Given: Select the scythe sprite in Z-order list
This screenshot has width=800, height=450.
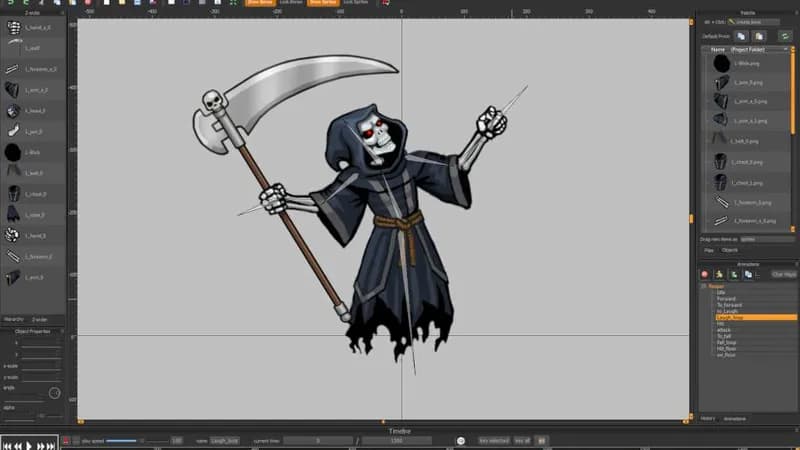Looking at the screenshot, I should (x=33, y=48).
